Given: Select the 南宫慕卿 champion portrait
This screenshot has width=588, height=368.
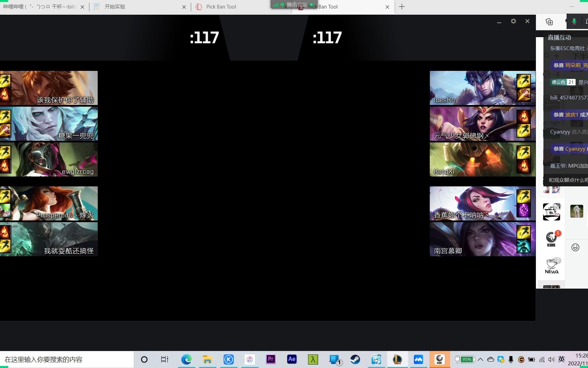Looking at the screenshot, I should [483, 239].
